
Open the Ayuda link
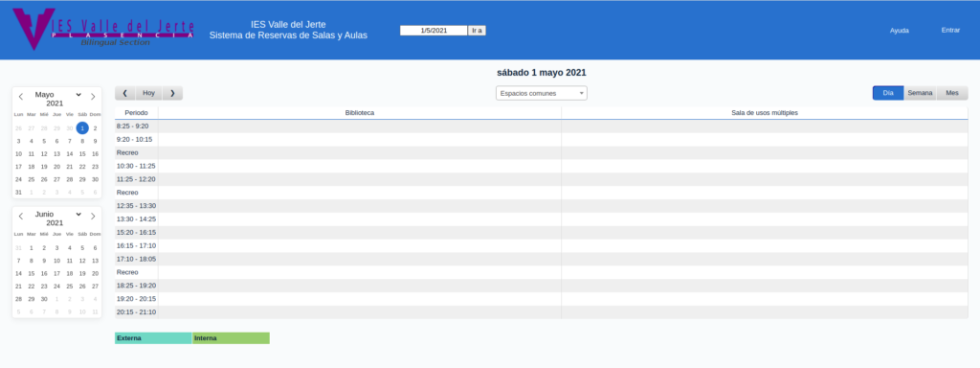[x=900, y=30]
